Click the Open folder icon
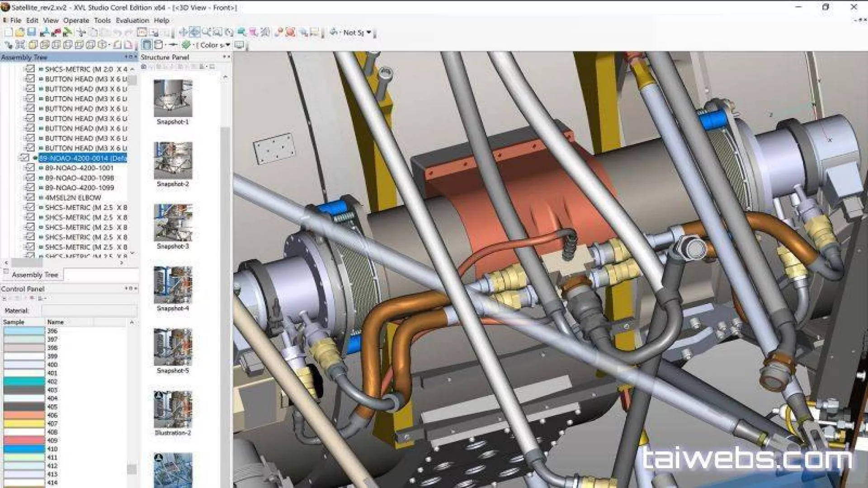Image resolution: width=868 pixels, height=488 pixels. pyautogui.click(x=20, y=32)
